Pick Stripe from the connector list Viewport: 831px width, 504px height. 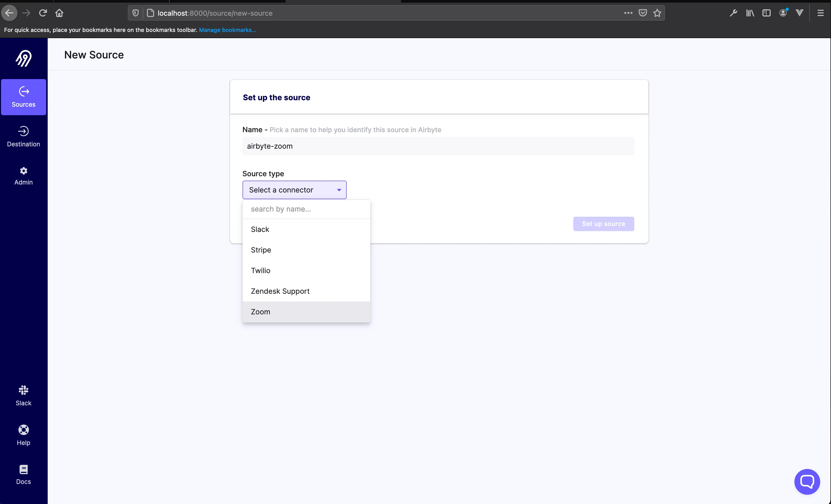pos(261,250)
